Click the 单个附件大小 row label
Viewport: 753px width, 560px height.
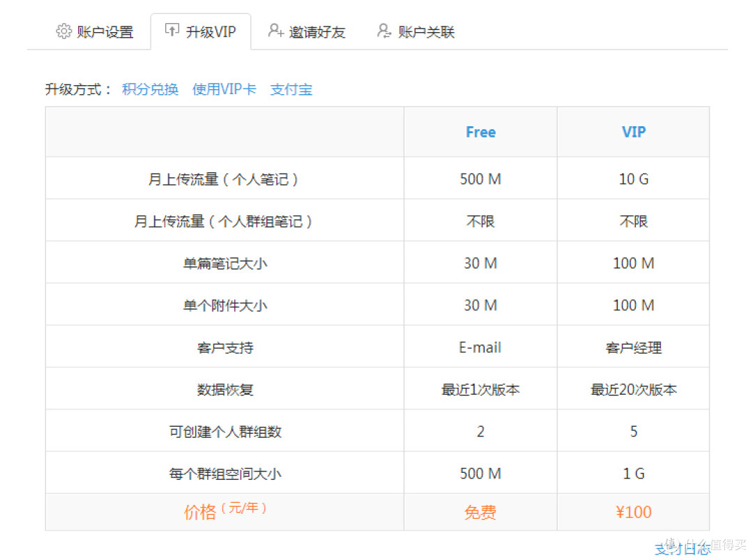click(x=225, y=305)
